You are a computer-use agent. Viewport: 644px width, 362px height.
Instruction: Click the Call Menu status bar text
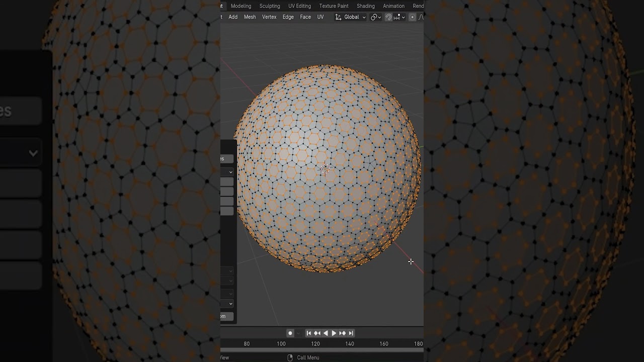coord(308,357)
